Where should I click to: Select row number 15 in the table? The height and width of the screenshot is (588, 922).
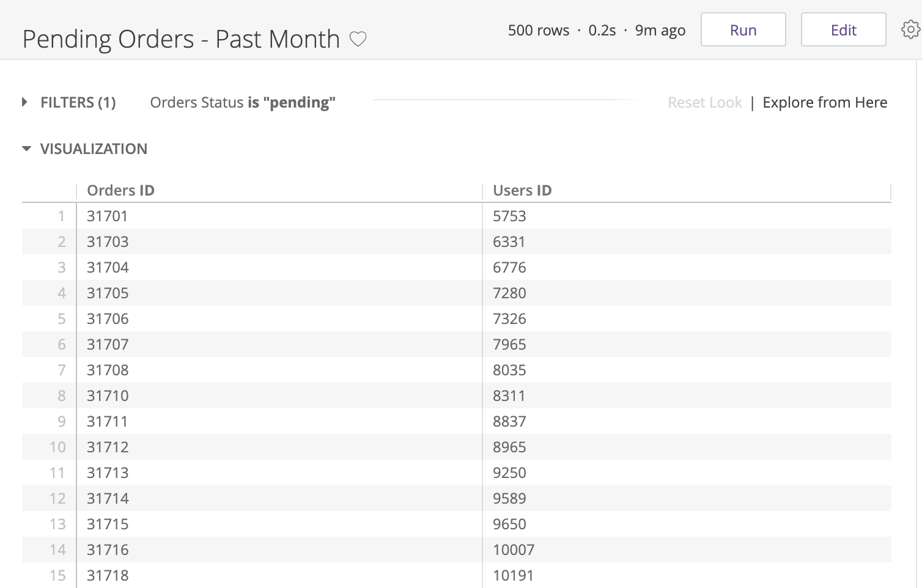click(x=57, y=576)
